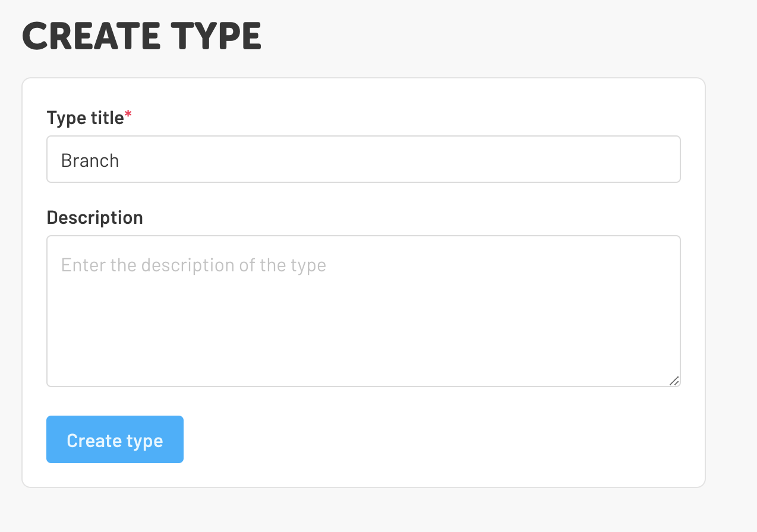Click the bottom of the Description textarea
Screen dimensions: 757x532
pos(363,374)
